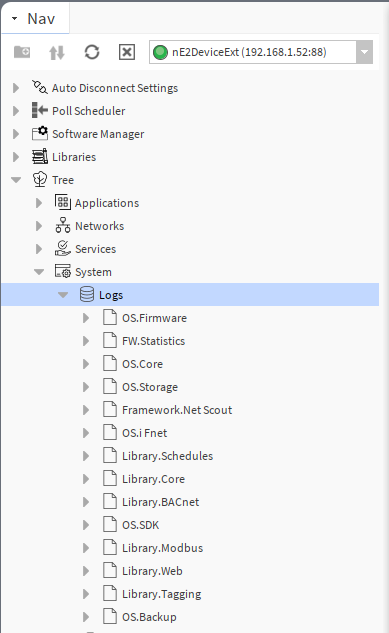
Task: Click the up/down sync arrows toolbar icon
Action: [x=57, y=52]
